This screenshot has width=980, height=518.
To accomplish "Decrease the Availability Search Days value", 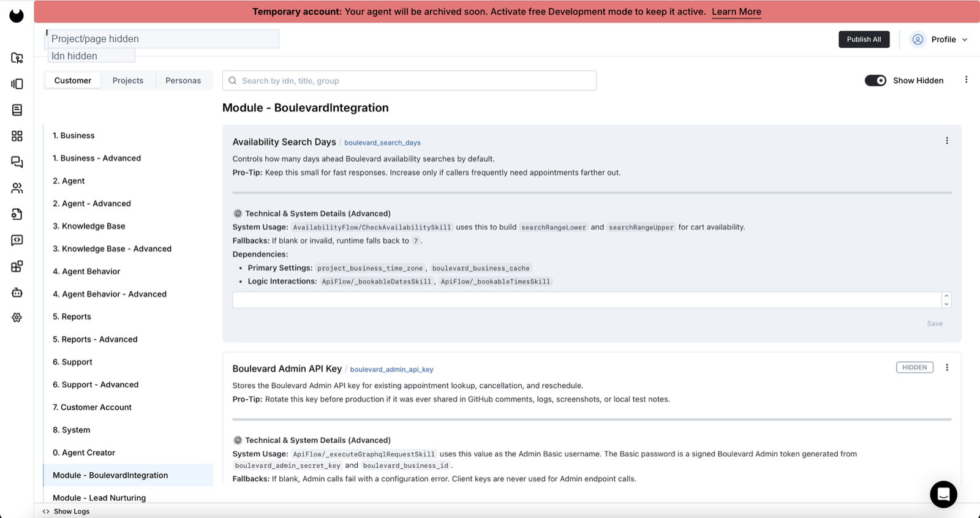I will click(946, 304).
